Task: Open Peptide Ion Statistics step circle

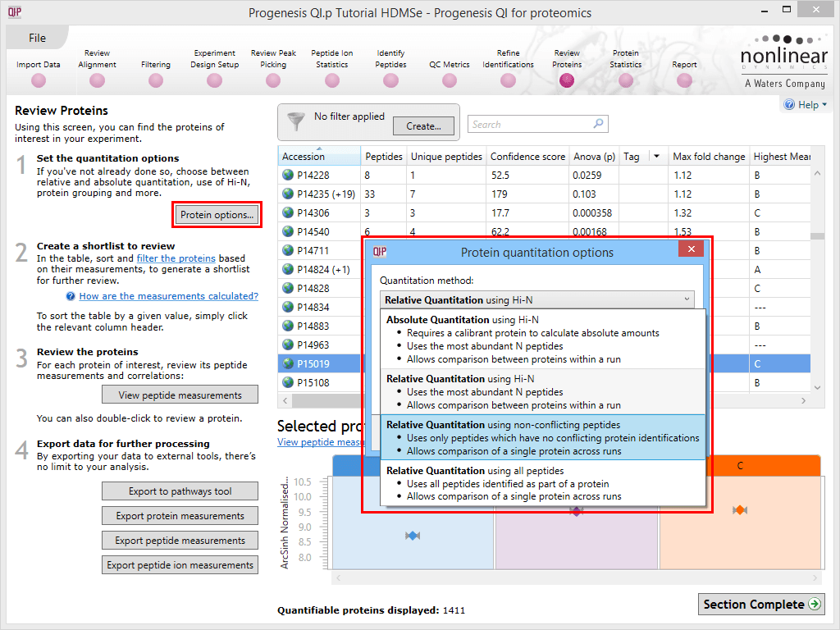Action: (332, 81)
